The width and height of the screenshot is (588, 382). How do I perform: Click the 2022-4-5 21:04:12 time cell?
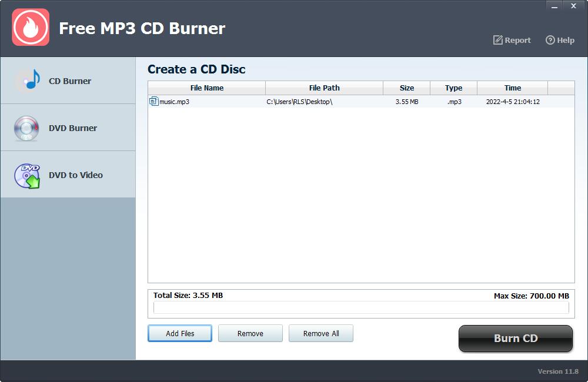pyautogui.click(x=513, y=102)
